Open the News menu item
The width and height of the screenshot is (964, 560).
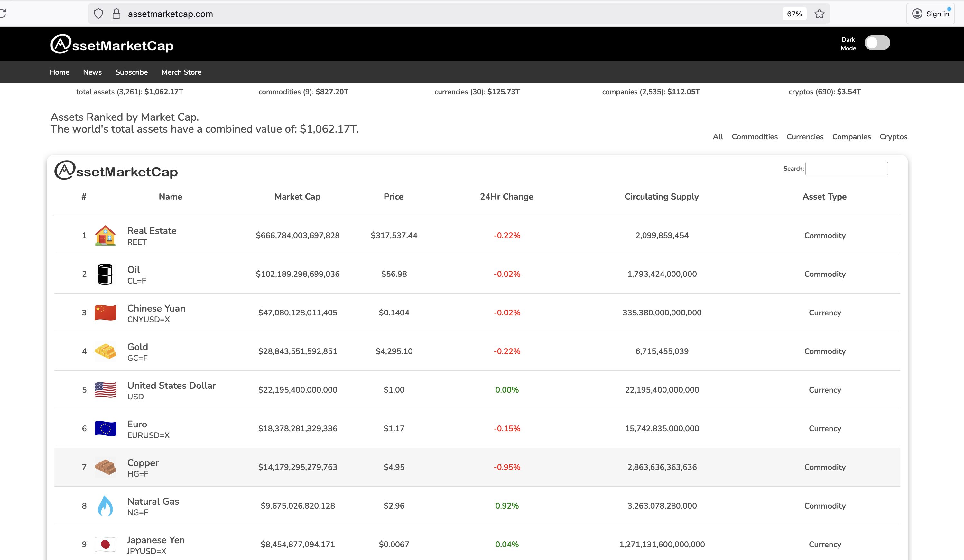point(92,72)
